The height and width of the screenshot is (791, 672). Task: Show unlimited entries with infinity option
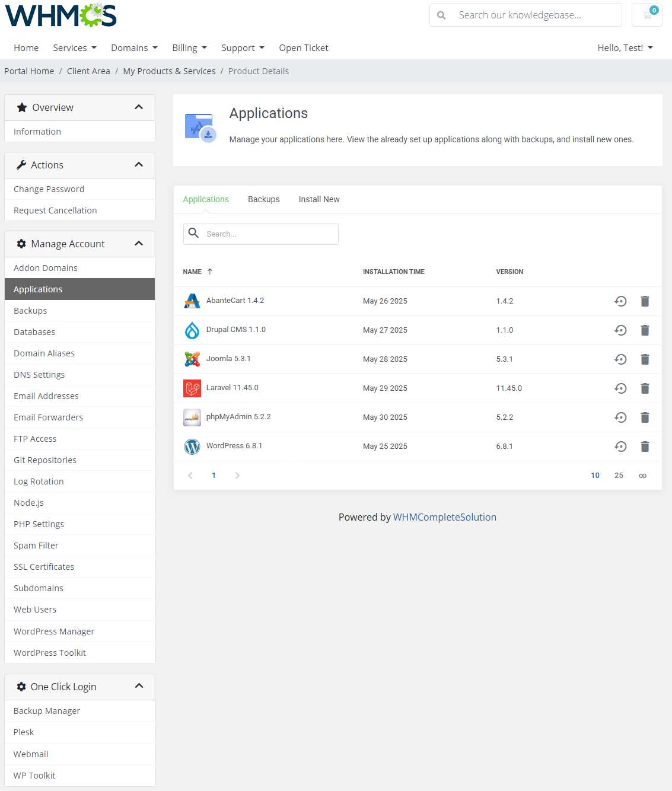(642, 476)
